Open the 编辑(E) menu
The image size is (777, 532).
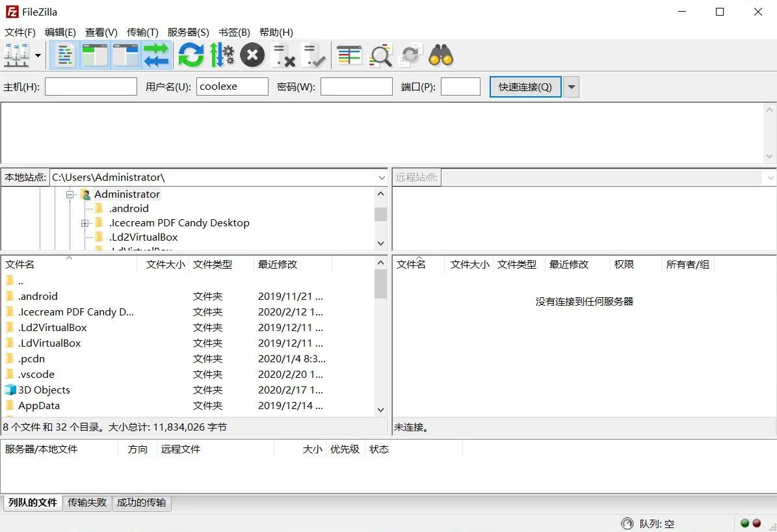[60, 33]
